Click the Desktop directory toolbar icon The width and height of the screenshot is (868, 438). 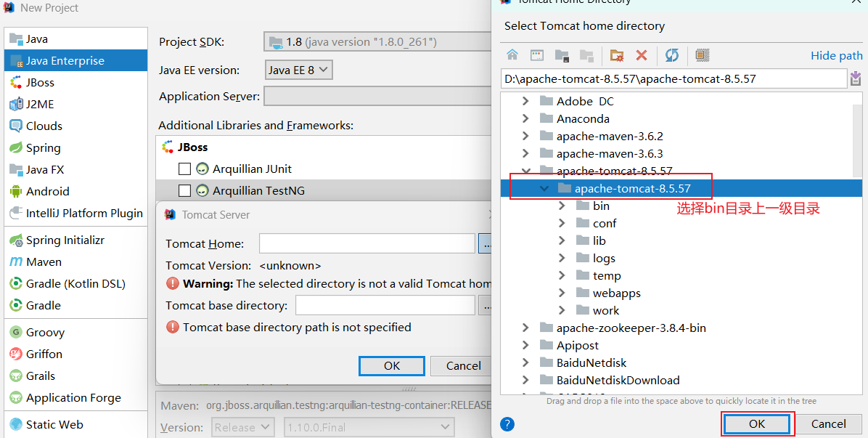point(537,54)
